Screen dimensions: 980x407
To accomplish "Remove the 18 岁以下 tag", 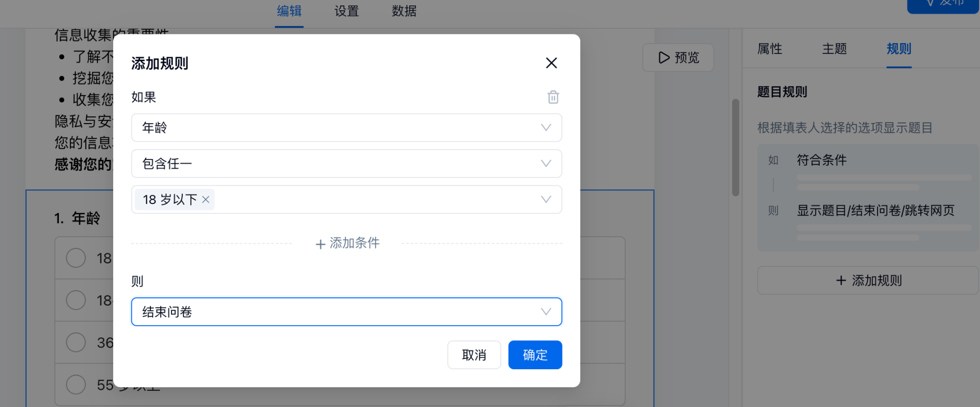I will (206, 200).
